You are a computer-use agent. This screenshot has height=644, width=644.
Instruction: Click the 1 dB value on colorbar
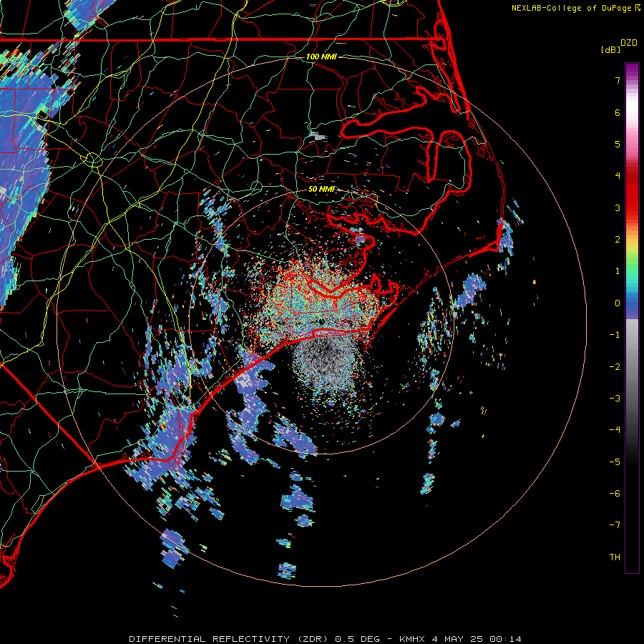(618, 271)
